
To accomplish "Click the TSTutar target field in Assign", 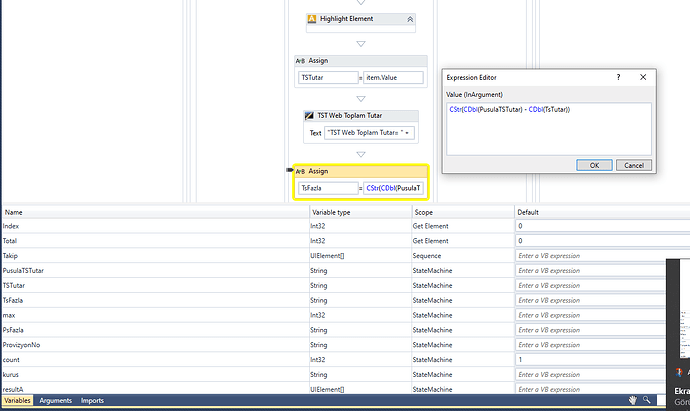I will pos(328,77).
